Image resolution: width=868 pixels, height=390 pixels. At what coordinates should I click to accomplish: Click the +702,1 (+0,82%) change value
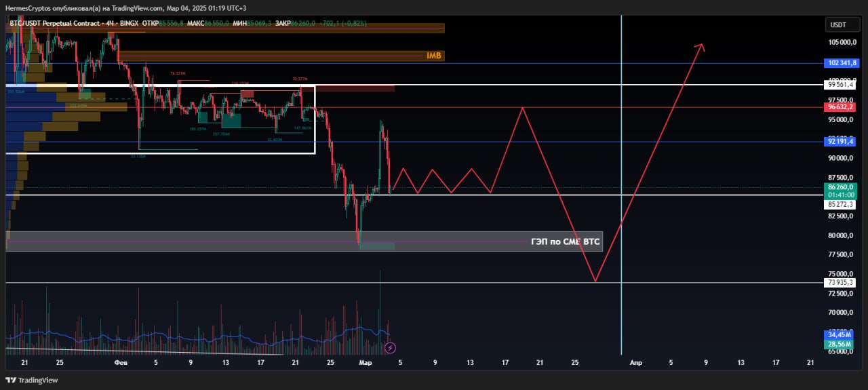point(343,23)
